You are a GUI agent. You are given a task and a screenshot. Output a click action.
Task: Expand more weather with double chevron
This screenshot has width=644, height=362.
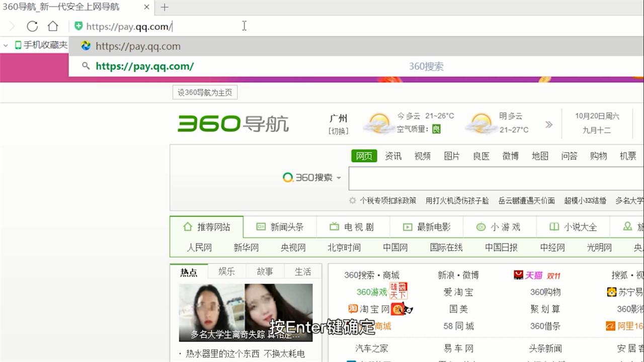[549, 124]
